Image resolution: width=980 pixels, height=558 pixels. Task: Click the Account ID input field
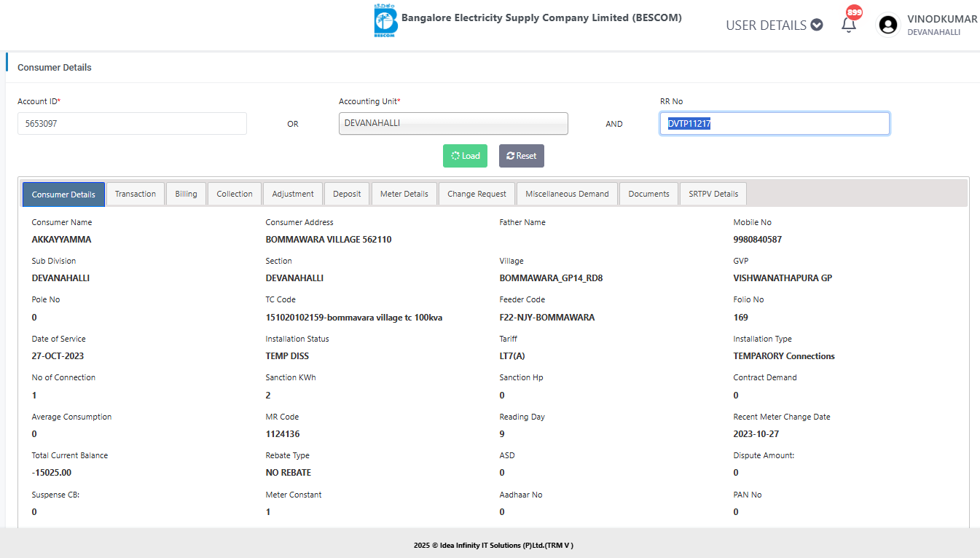click(132, 123)
